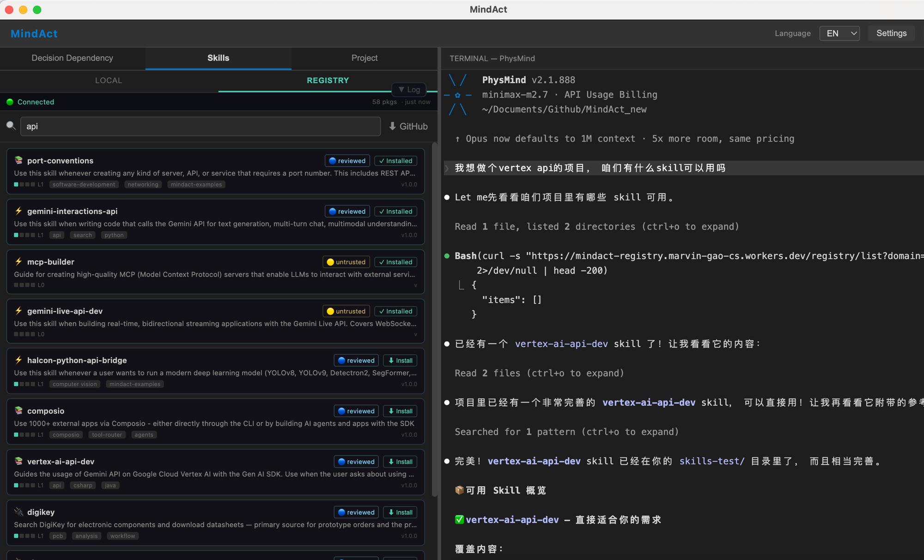Viewport: 924px width, 560px height.
Task: Open the Language EN dropdown
Action: click(x=839, y=33)
